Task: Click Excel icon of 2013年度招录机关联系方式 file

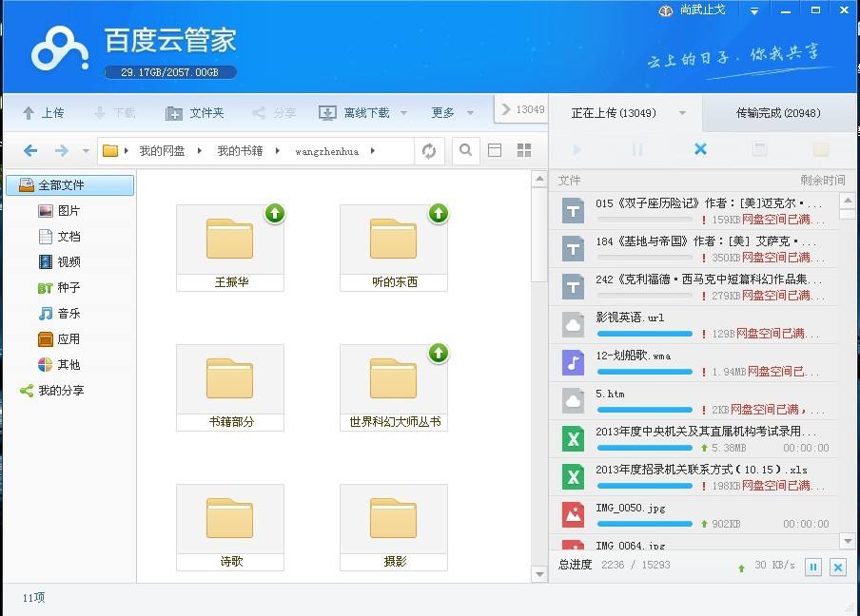Action: coord(573,477)
